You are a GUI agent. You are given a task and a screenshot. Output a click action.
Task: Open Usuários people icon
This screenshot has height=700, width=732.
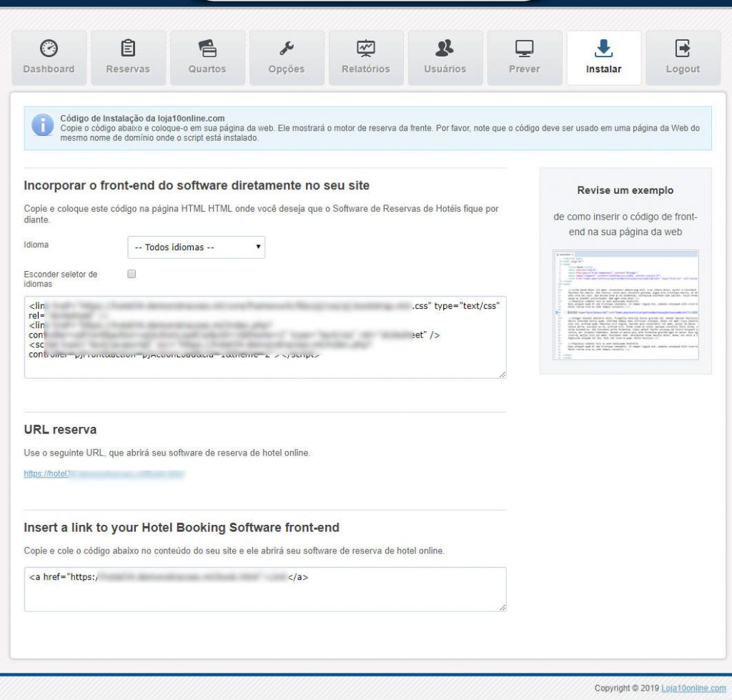(445, 48)
